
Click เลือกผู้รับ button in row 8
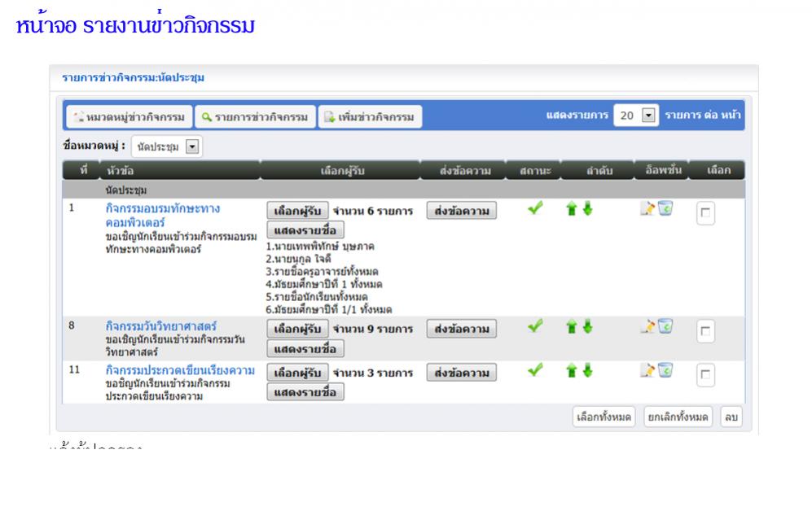(x=298, y=329)
